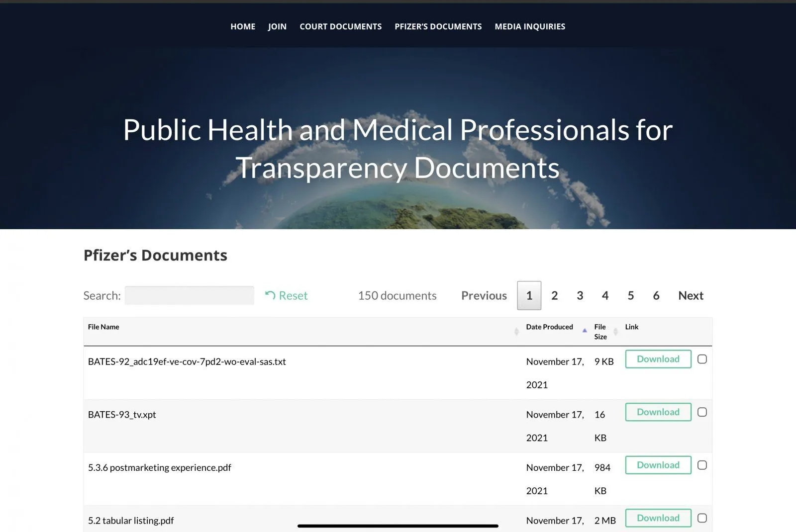Go to Court Documents page
The height and width of the screenshot is (532, 796).
click(x=340, y=26)
